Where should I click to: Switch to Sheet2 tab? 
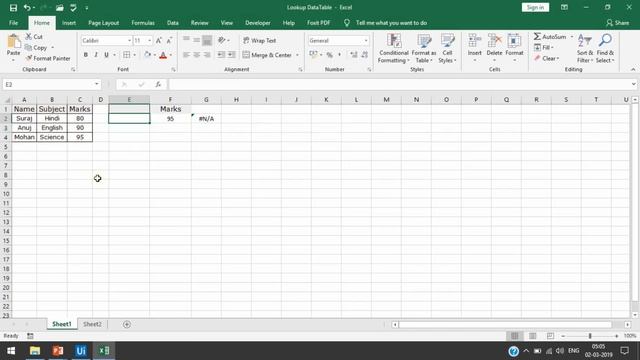(92, 324)
